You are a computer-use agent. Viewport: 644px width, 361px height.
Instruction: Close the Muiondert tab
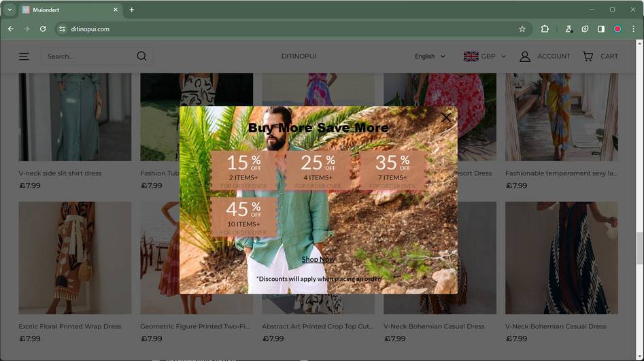pos(116,10)
